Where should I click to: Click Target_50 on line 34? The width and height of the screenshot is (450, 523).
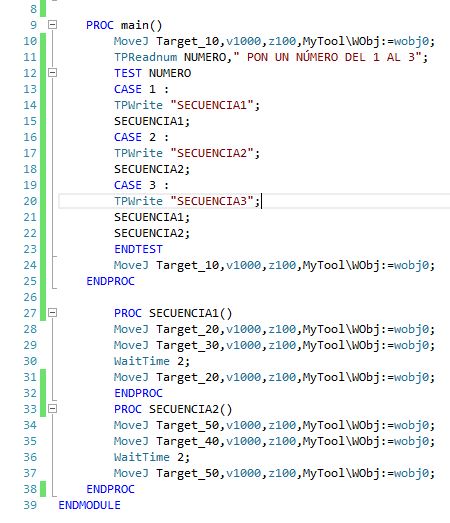pos(188,426)
